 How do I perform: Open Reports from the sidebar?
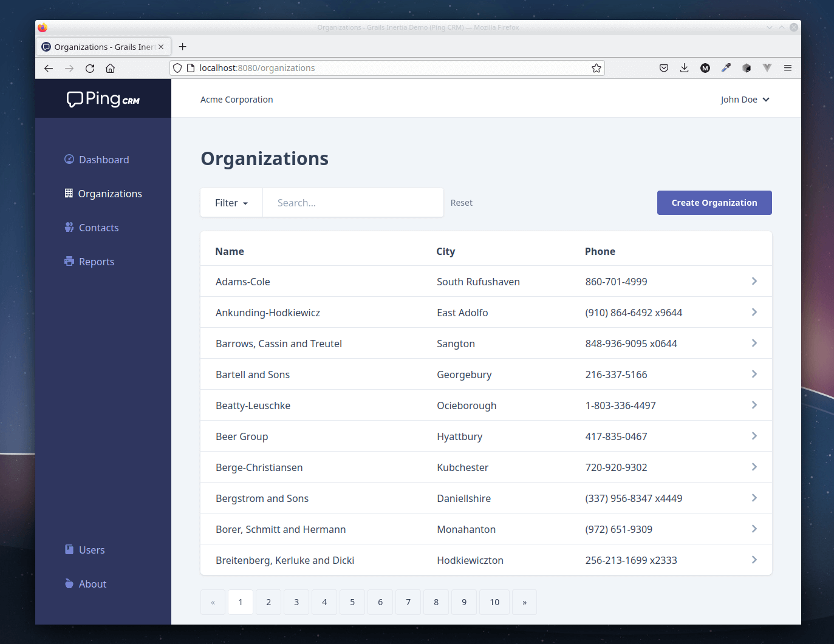point(89,262)
